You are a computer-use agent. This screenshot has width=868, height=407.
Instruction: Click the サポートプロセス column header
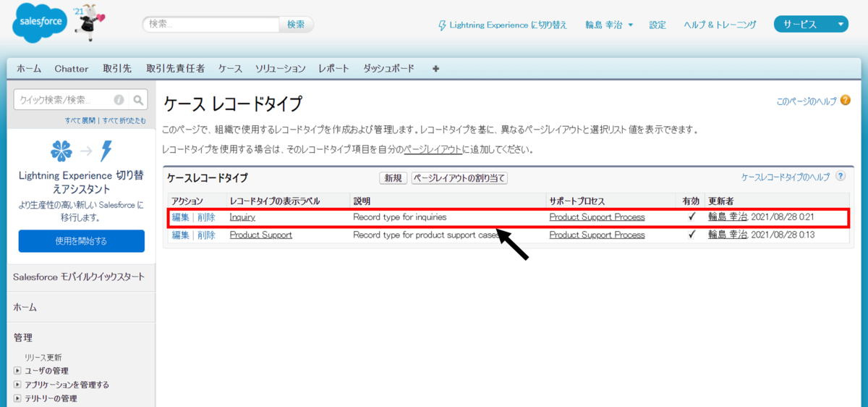point(576,201)
